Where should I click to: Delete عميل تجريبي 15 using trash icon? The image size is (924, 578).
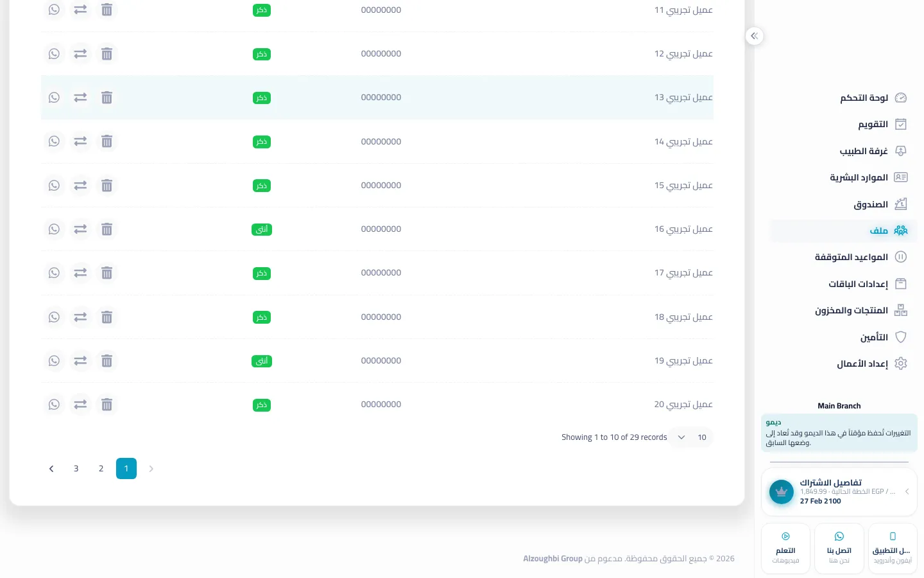point(107,186)
